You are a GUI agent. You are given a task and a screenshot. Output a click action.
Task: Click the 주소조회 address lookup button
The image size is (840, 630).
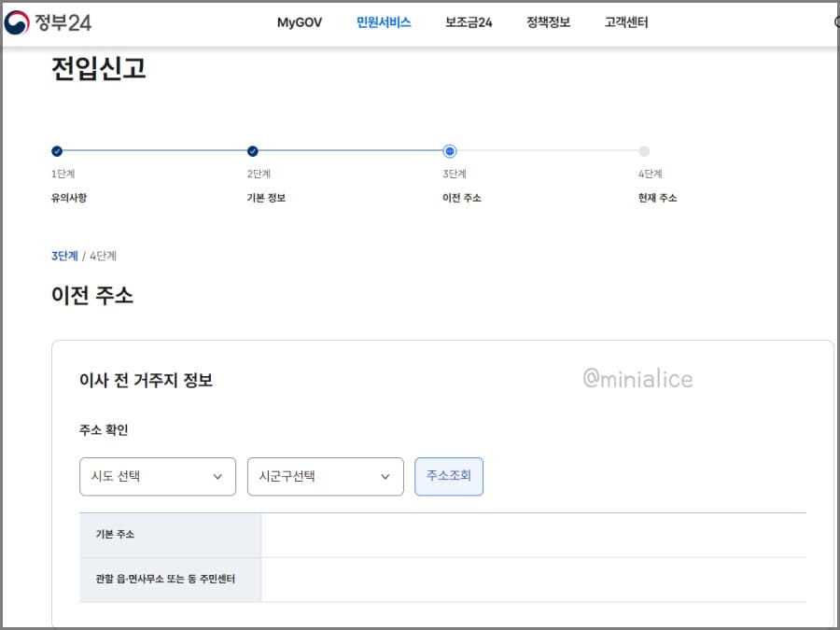(x=449, y=476)
